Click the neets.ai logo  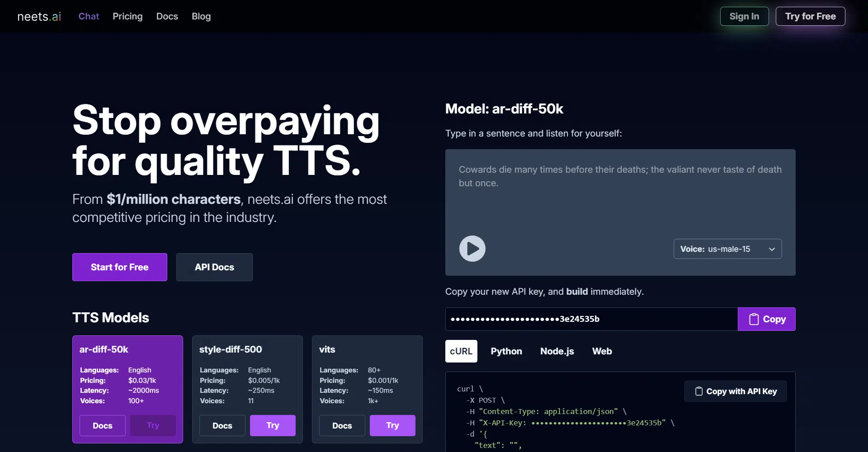pos(39,16)
